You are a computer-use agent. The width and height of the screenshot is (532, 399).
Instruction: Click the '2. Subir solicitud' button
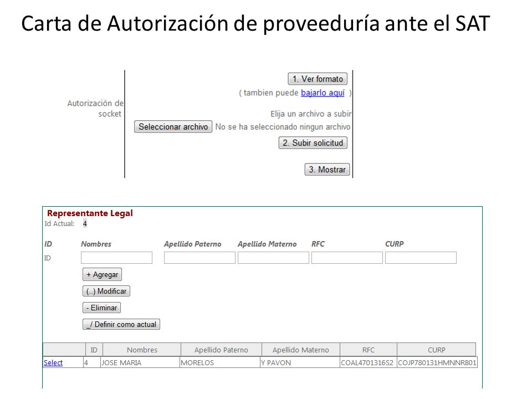tap(313, 143)
